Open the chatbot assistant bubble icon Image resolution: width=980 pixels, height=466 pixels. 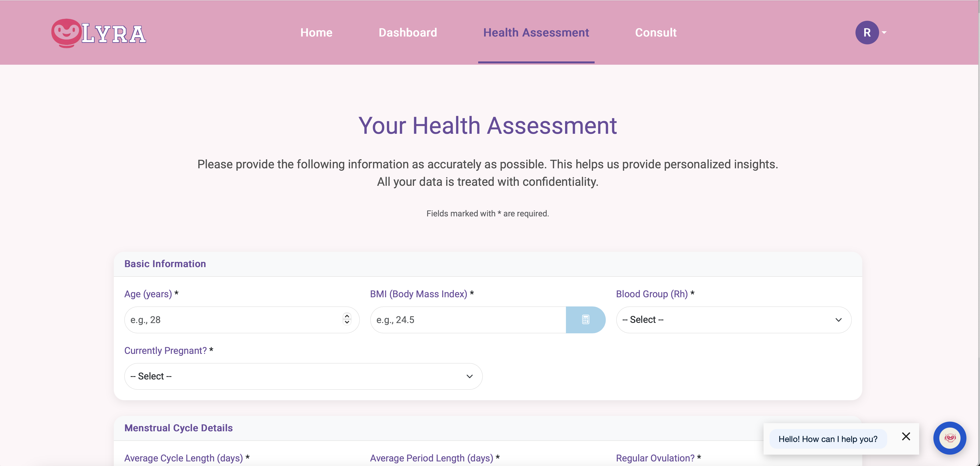click(950, 438)
